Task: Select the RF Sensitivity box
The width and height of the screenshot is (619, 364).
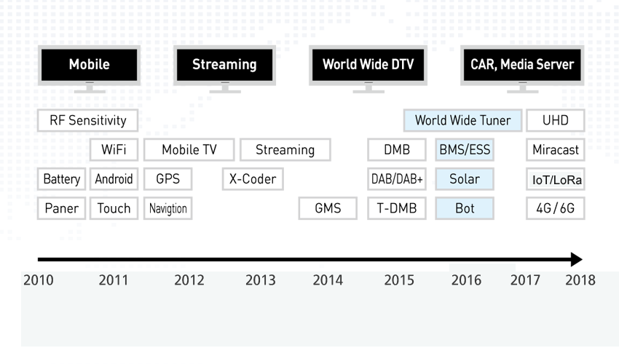Action: tap(87, 120)
